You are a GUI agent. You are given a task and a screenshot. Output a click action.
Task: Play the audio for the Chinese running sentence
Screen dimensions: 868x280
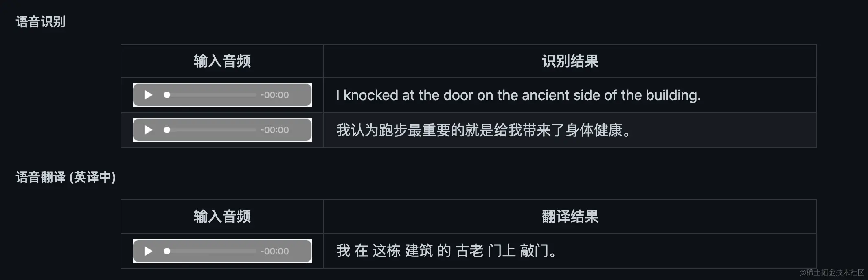(x=148, y=130)
